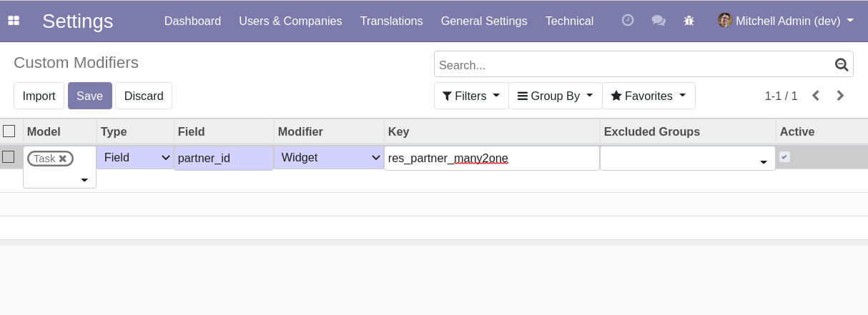Open the Modifier dropdown showing Widget
The height and width of the screenshot is (315, 868).
point(329,158)
